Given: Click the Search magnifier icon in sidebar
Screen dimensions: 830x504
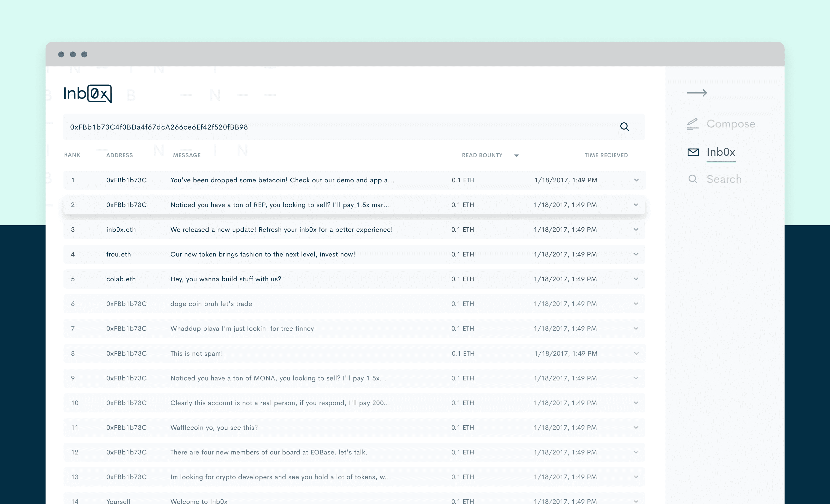Looking at the screenshot, I should (x=693, y=179).
